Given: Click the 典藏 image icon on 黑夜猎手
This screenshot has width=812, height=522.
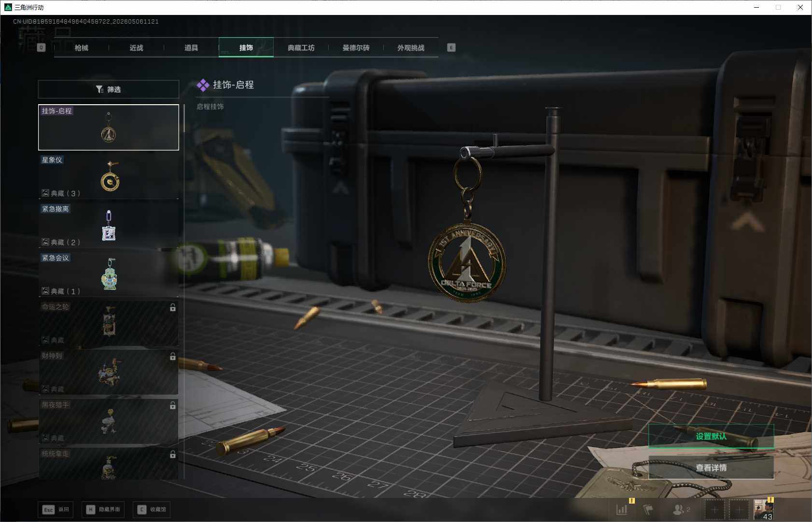Looking at the screenshot, I should click(x=45, y=438).
